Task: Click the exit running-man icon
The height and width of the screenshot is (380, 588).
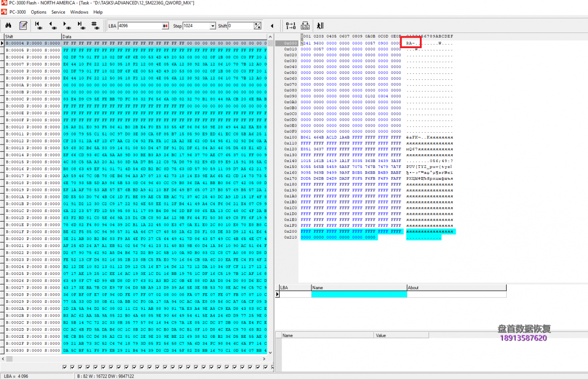Action: click(320, 26)
